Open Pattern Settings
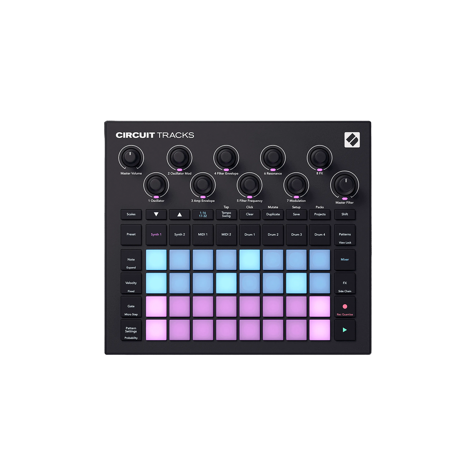 131,329
